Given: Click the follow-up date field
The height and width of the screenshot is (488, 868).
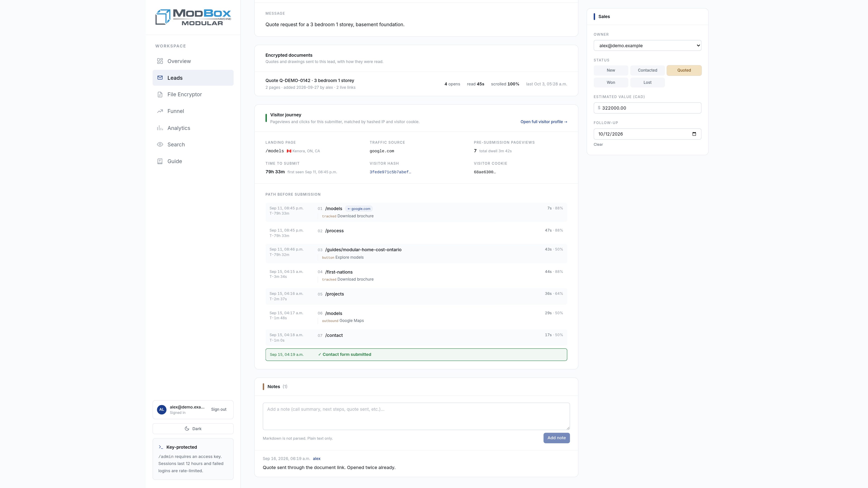Looking at the screenshot, I should (647, 134).
